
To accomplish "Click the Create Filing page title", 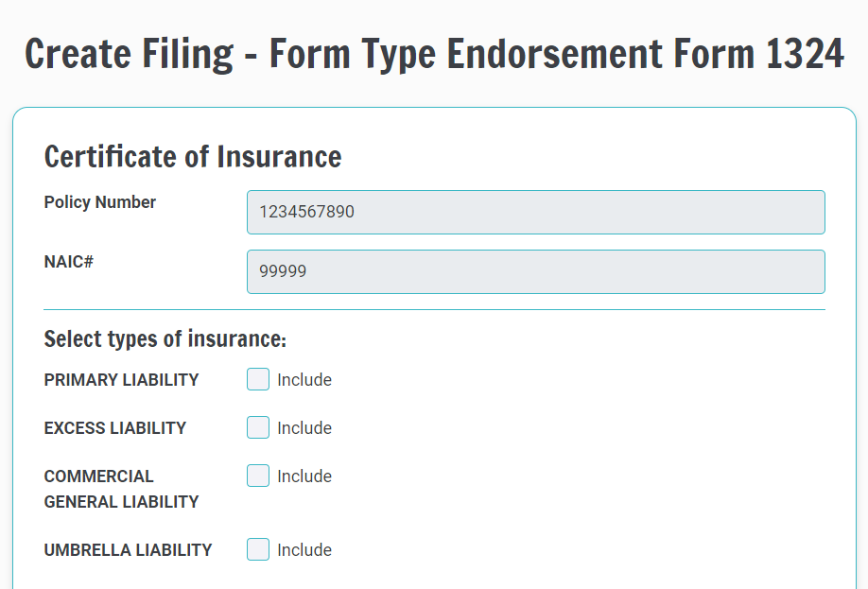I will coord(434,54).
